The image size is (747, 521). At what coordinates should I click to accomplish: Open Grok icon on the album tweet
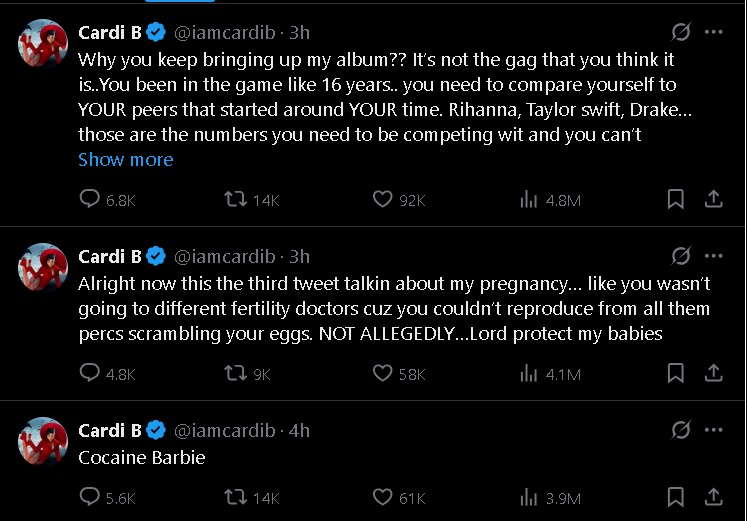coord(681,32)
